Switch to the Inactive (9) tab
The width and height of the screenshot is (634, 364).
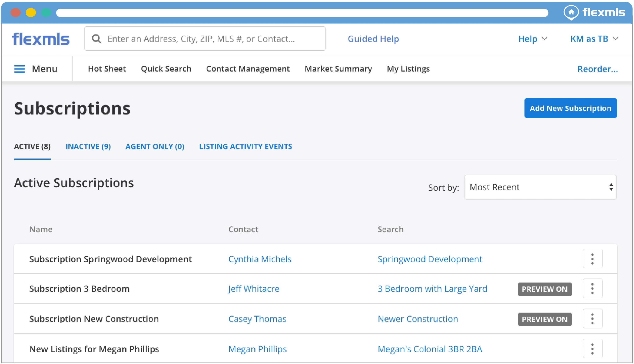[x=88, y=146]
